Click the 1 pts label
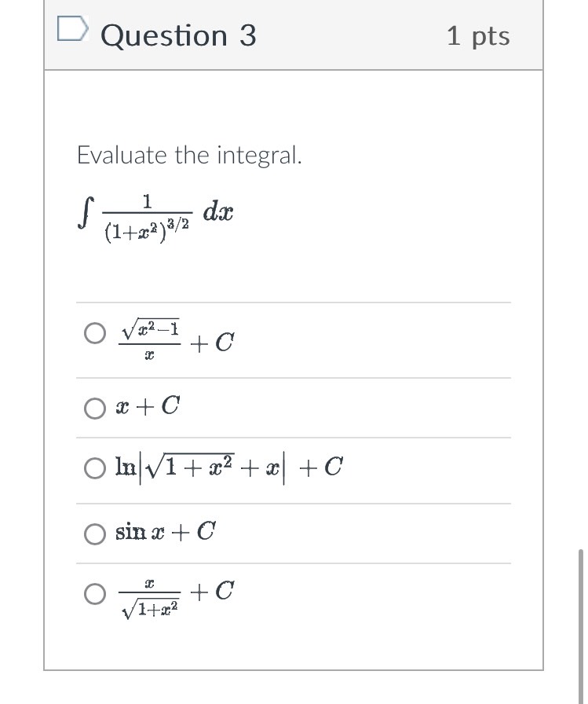This screenshot has height=704, width=588. (479, 35)
